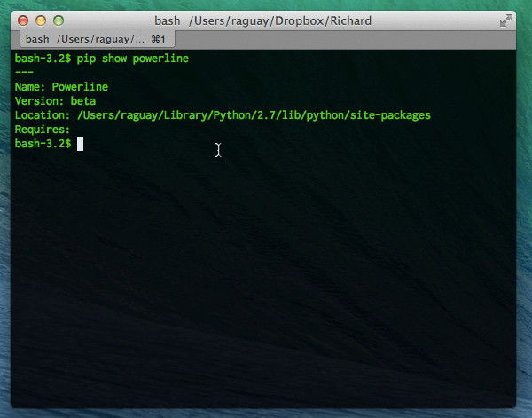Zoom Terminal window with green button
532x418 pixels.
59,20
